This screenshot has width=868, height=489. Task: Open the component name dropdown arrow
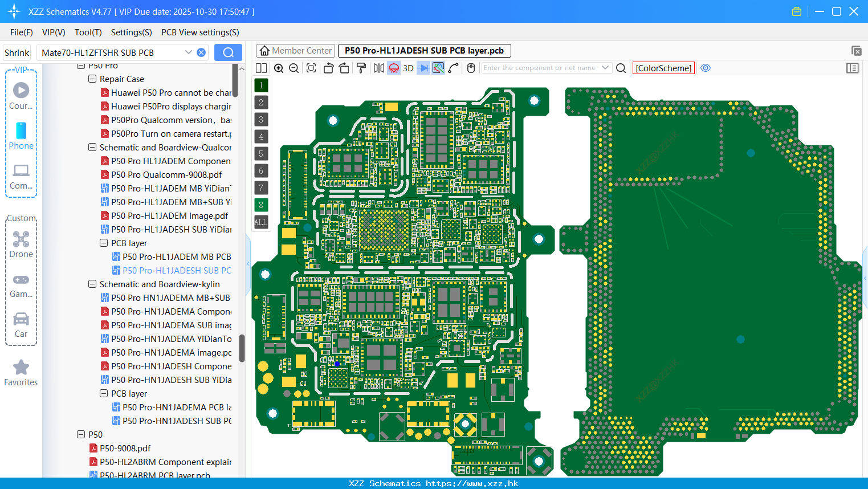tap(605, 67)
